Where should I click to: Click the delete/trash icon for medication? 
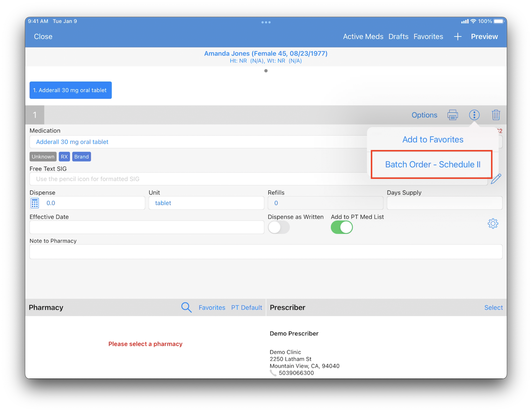point(496,114)
